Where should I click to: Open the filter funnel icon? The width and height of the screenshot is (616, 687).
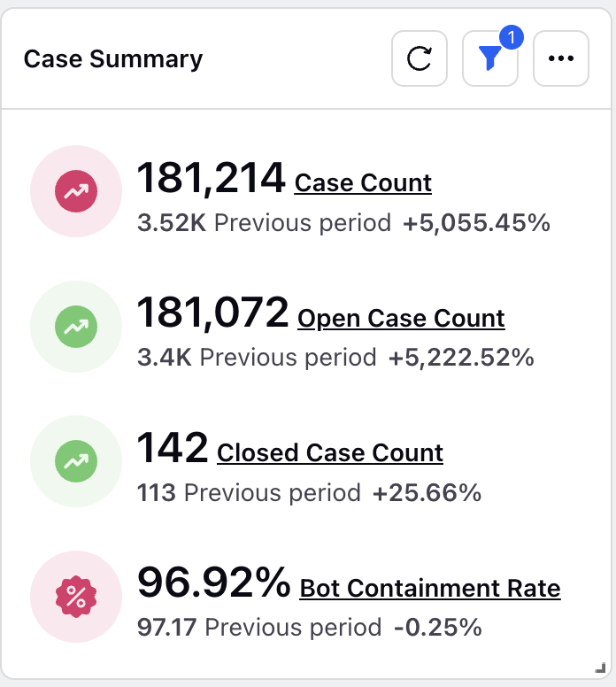pos(489,58)
